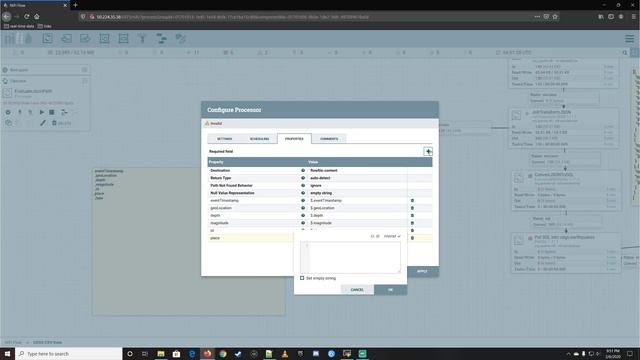Show help for Null Value Representation
Screen dimensions: 640x360
pos(303,193)
